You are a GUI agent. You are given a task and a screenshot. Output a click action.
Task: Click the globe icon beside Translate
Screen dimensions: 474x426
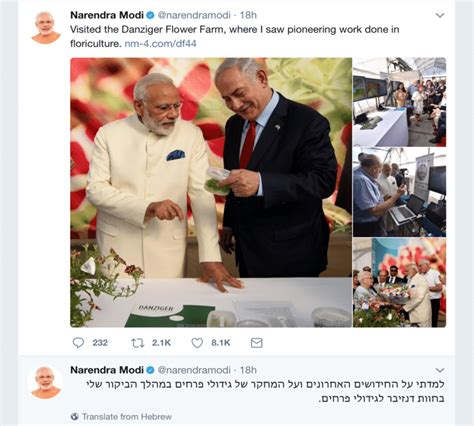[x=75, y=416]
